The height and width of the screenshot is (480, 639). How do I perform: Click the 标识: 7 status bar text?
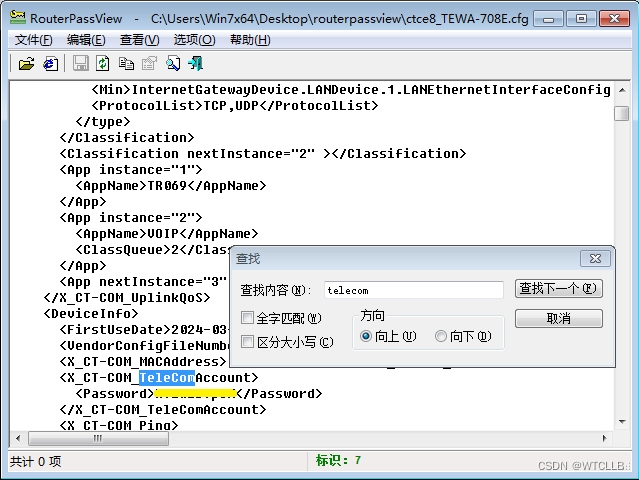tap(338, 460)
